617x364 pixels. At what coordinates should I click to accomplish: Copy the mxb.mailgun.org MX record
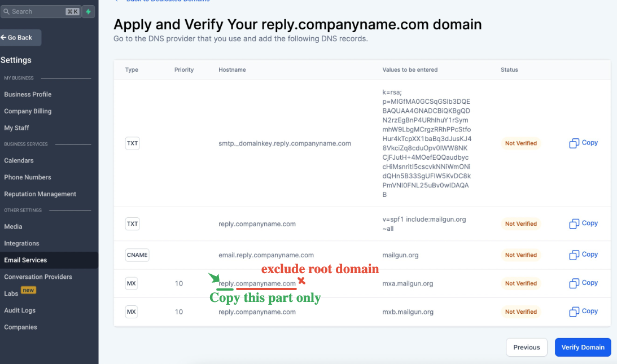click(583, 312)
